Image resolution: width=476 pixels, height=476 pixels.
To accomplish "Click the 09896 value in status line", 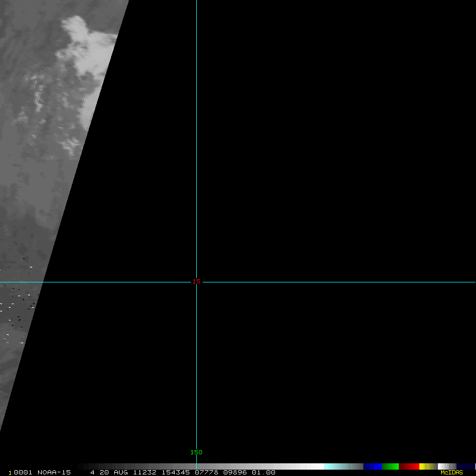I will [234, 472].
